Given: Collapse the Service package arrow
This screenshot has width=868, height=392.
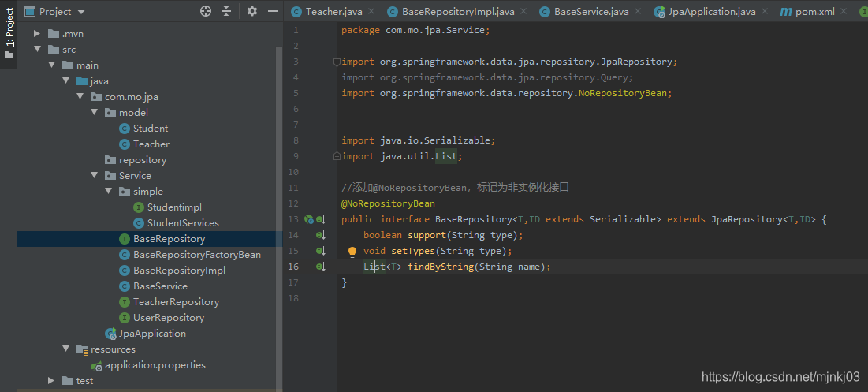Looking at the screenshot, I should pos(95,176).
